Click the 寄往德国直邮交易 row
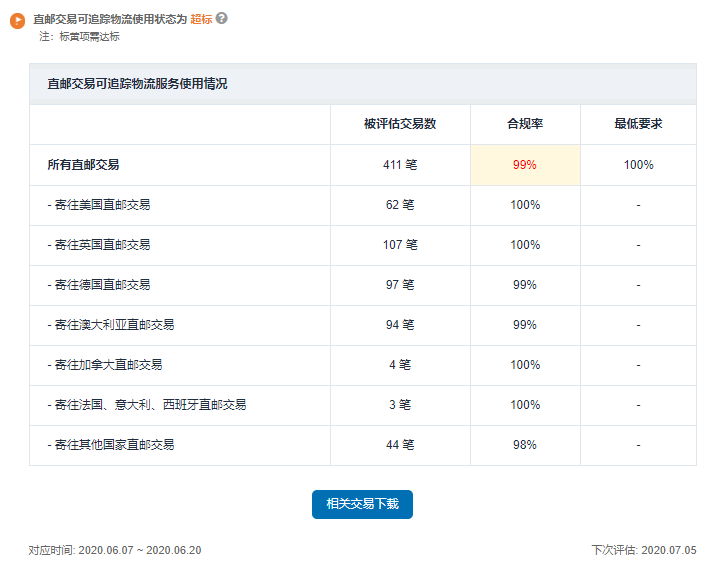Image resolution: width=719 pixels, height=571 pixels. 363,285
